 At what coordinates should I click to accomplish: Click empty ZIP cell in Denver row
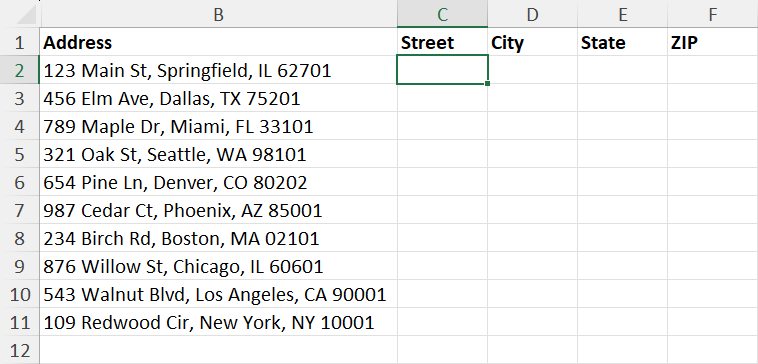point(713,183)
